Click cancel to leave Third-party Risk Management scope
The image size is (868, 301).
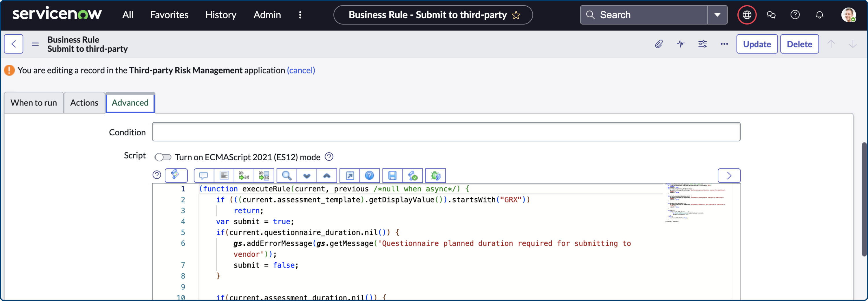click(301, 70)
